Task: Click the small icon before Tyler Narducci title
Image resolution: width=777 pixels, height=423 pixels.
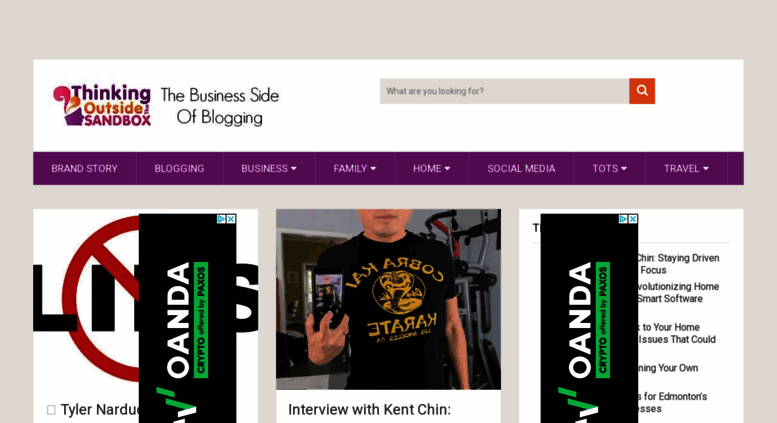Action: click(x=51, y=410)
